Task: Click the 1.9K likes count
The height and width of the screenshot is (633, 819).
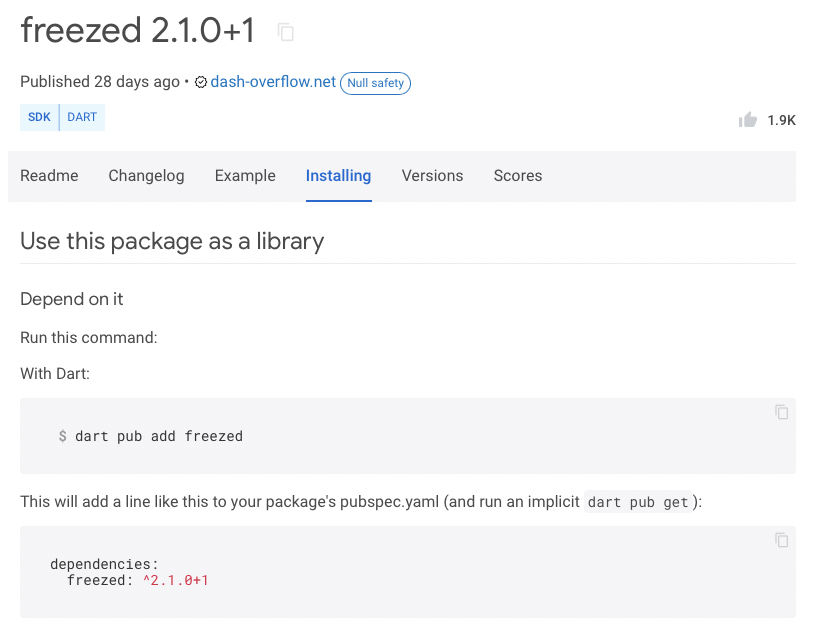Action: click(781, 121)
